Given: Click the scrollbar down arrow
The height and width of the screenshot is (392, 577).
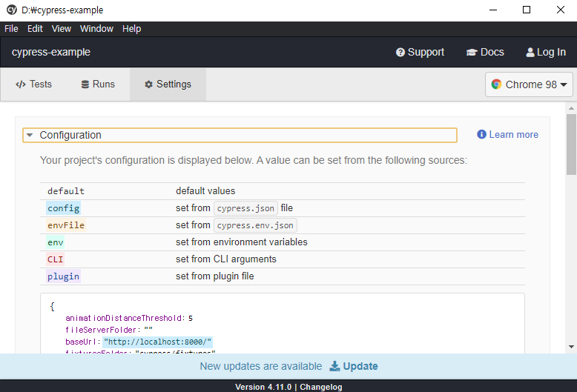Looking at the screenshot, I should click(x=571, y=346).
